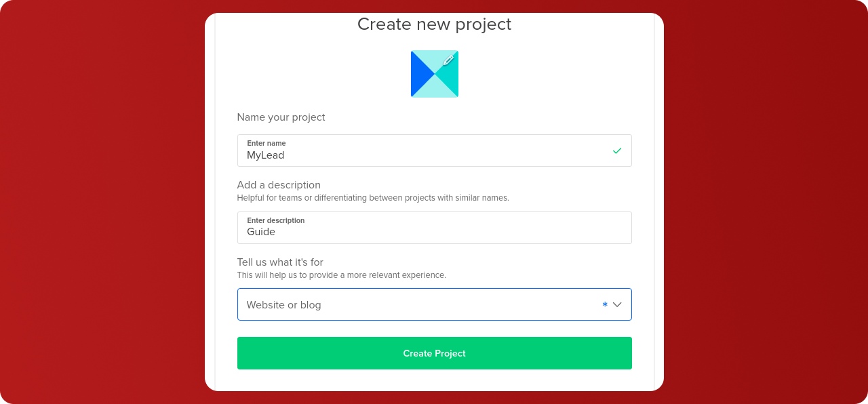The width and height of the screenshot is (868, 404).
Task: Click the "Create new project" heading
Action: click(434, 24)
